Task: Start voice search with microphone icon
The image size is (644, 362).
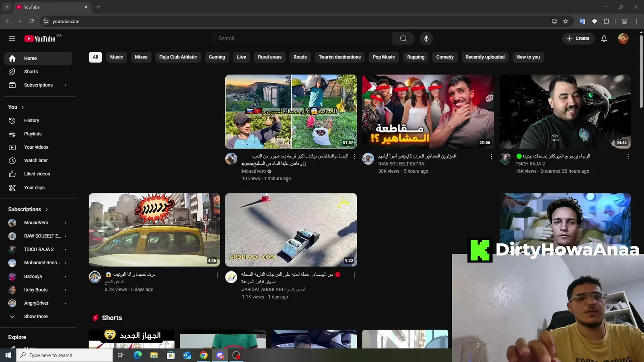Action: click(x=426, y=39)
